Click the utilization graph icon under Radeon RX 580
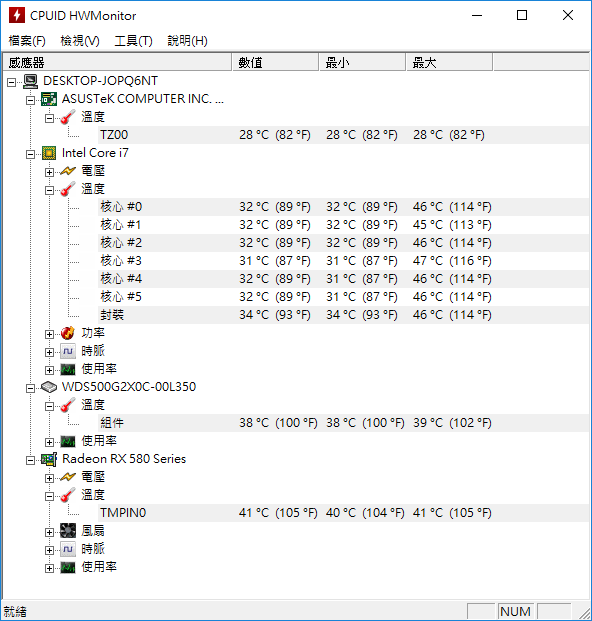The image size is (592, 621). 68,568
